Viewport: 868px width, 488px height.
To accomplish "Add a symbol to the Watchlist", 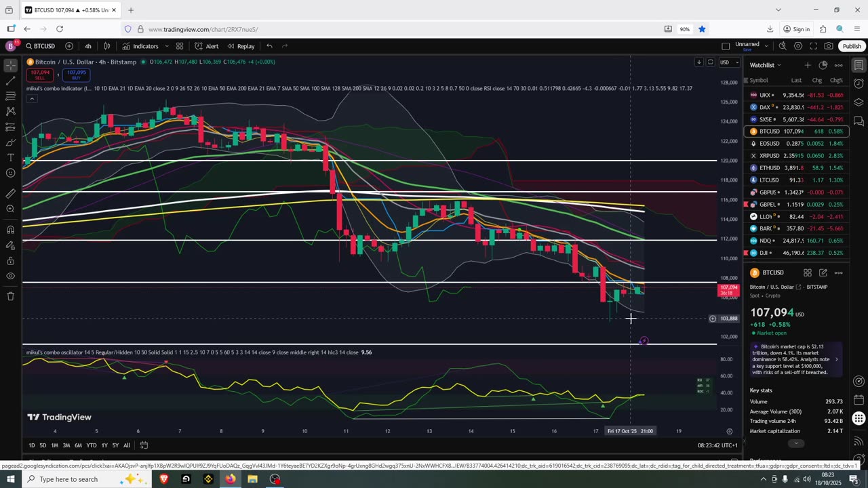I will coord(807,65).
